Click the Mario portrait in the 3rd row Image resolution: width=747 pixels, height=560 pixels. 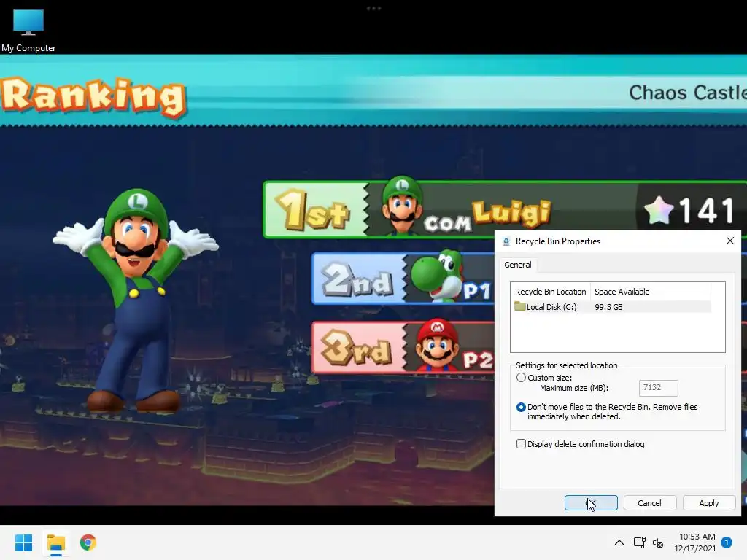point(437,344)
